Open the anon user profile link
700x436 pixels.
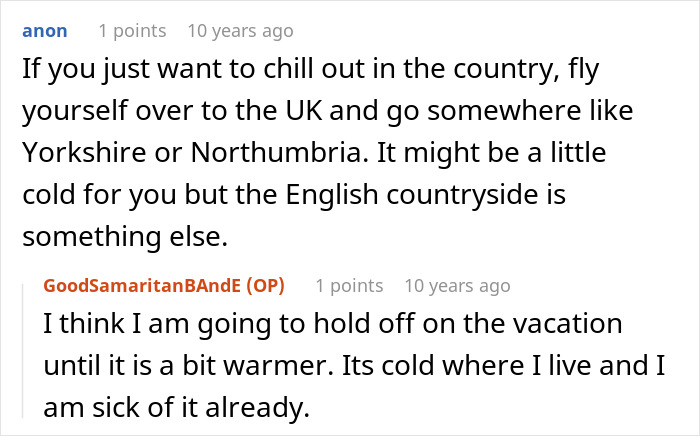(x=44, y=30)
